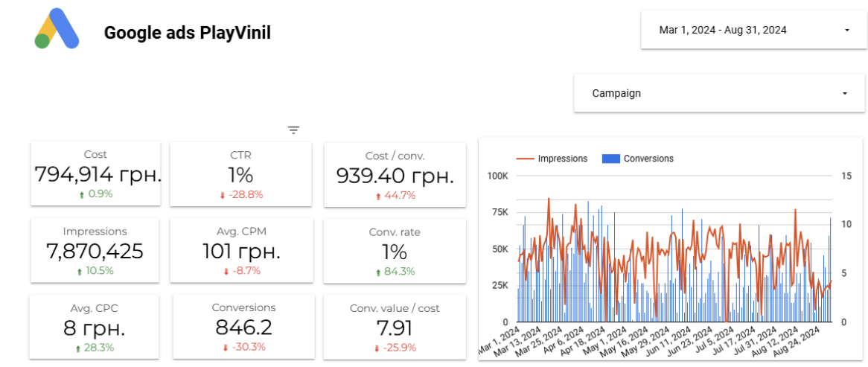Click the 25K left axis label

[x=500, y=286]
